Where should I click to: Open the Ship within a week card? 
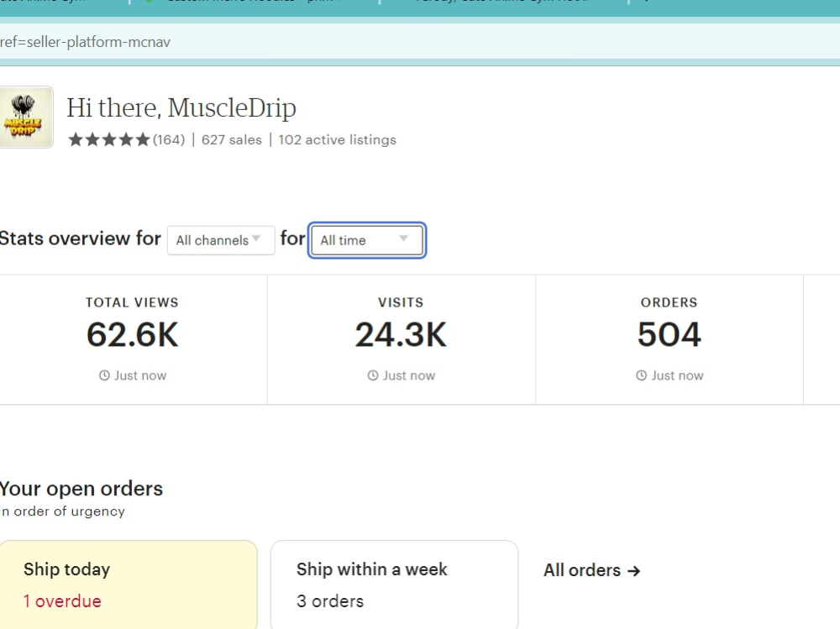(x=394, y=585)
